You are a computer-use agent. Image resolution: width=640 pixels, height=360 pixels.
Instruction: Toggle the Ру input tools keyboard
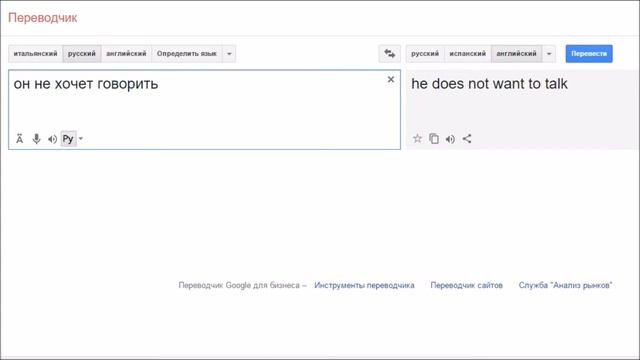[x=68, y=139]
